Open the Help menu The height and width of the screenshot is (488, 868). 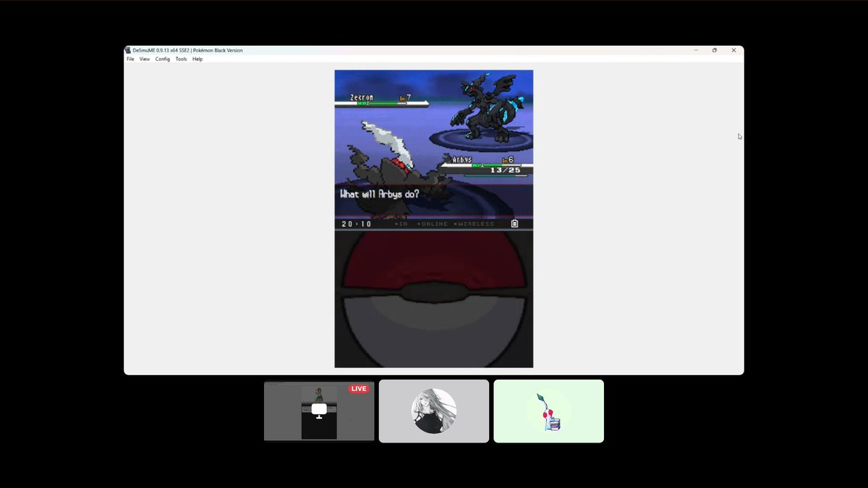(197, 59)
